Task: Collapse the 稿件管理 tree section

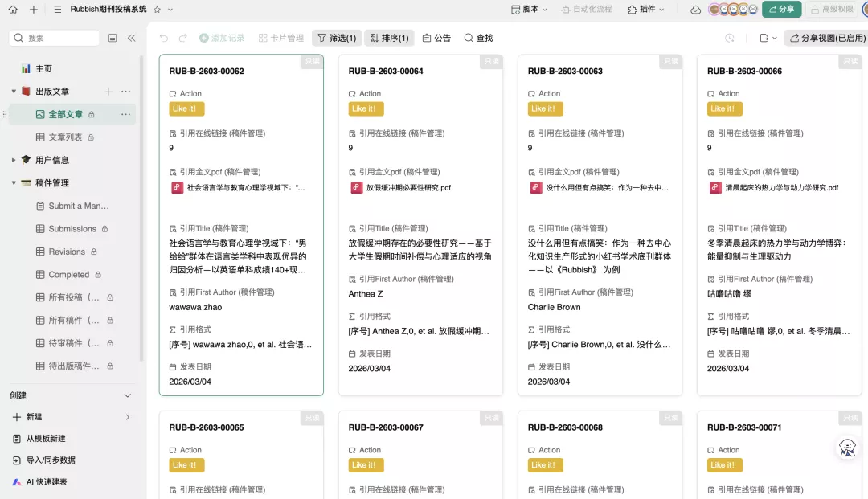Action: tap(14, 183)
